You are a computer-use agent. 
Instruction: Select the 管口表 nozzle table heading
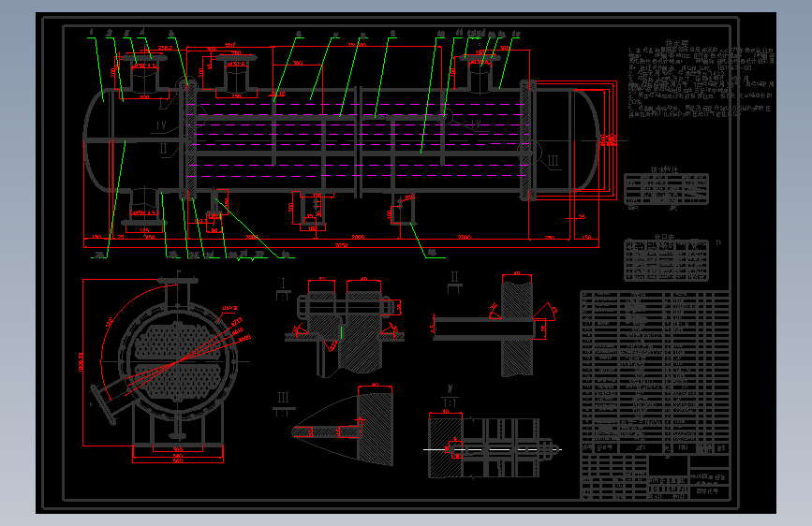(664, 237)
